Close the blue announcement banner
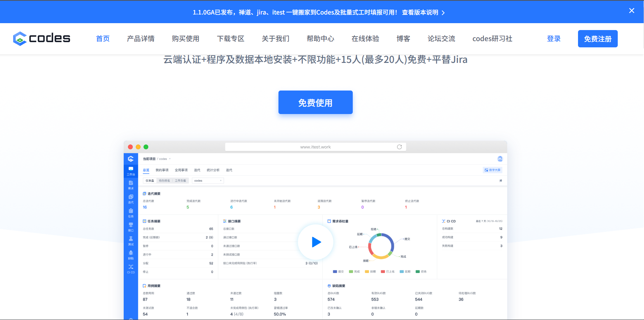Screen dimensions: 644x320 632,11
